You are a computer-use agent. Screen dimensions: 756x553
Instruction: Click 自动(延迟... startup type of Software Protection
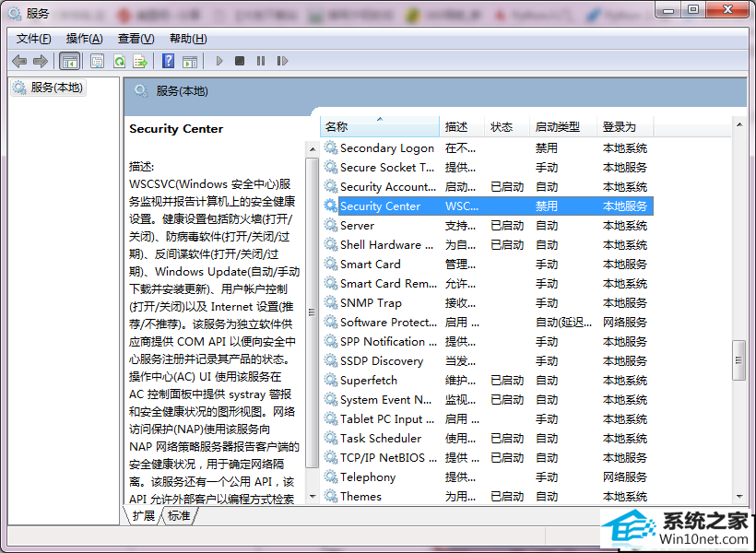pyautogui.click(x=563, y=322)
